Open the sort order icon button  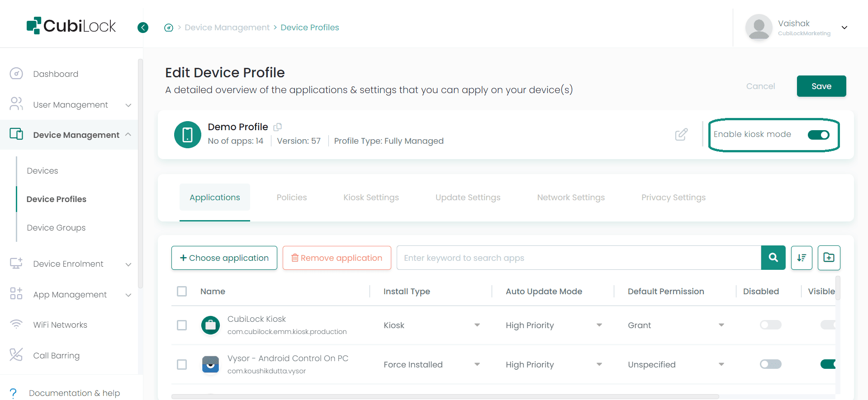click(x=802, y=258)
